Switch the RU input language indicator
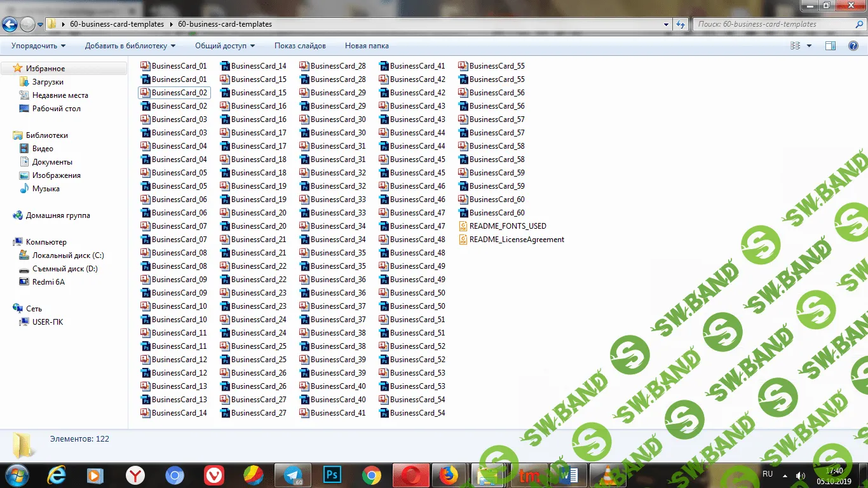Image resolution: width=868 pixels, height=488 pixels. pos(768,474)
